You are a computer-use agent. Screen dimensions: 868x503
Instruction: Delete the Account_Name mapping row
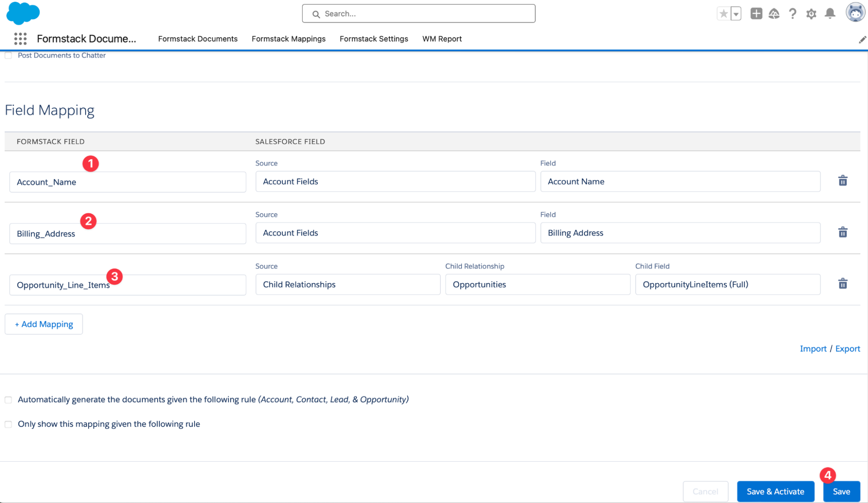842,181
